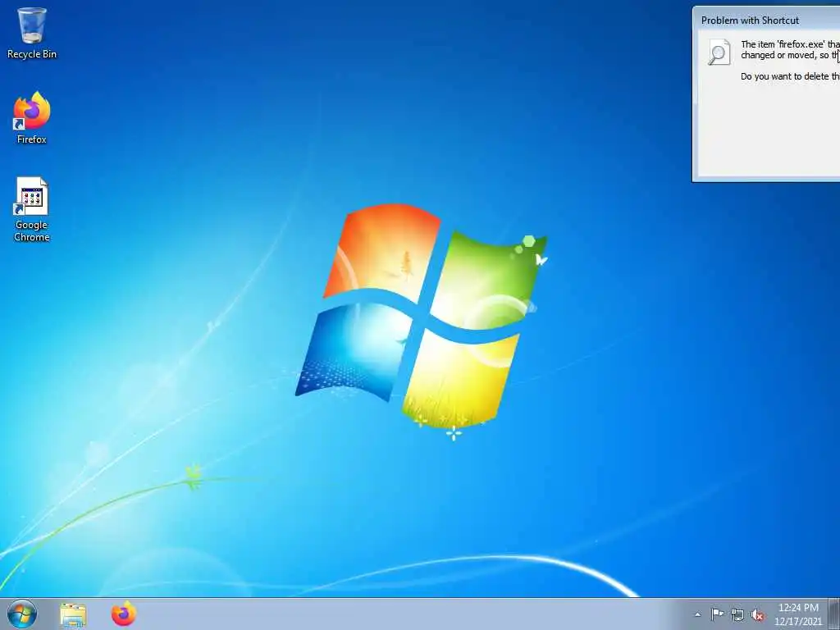Viewport: 840px width, 630px height.
Task: Open the muted volume tray icon
Action: tap(757, 615)
